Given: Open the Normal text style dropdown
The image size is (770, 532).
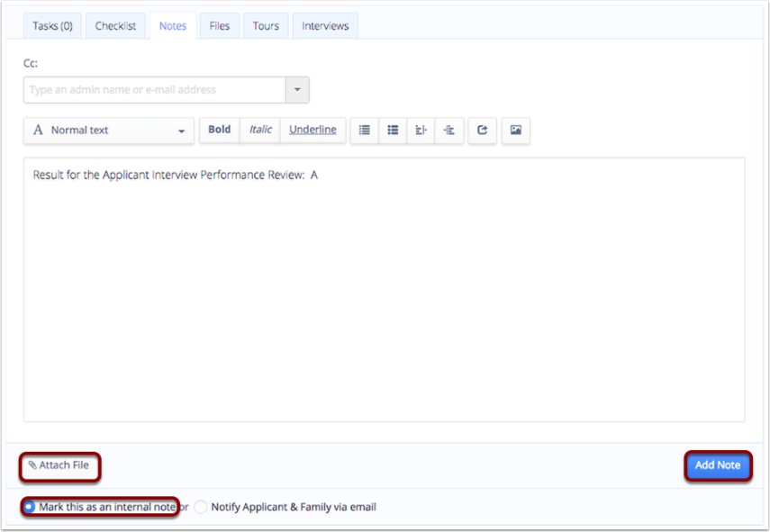Looking at the screenshot, I should click(109, 130).
